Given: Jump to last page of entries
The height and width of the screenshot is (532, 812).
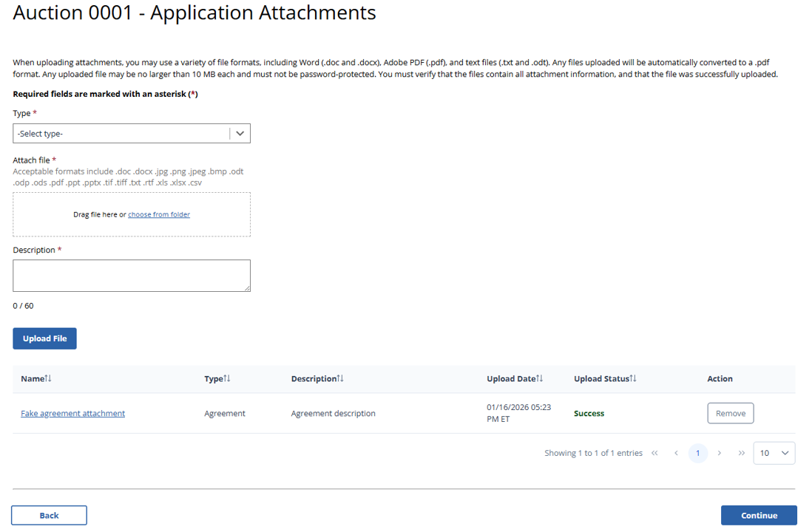Looking at the screenshot, I should (x=741, y=453).
